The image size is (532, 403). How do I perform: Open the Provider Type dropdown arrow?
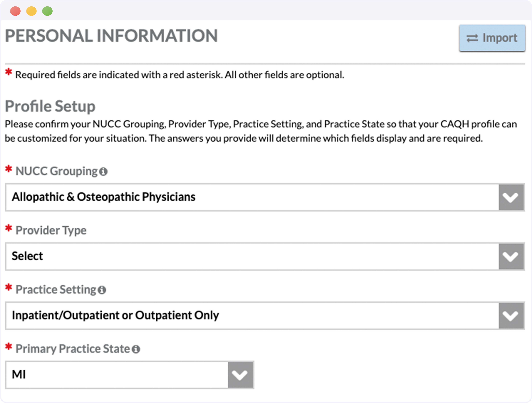point(511,256)
